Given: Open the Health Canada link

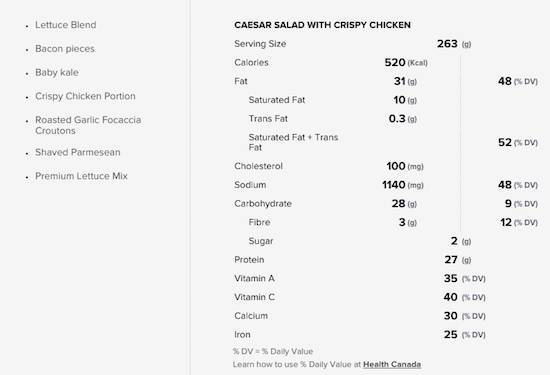Looking at the screenshot, I should coord(392,364).
